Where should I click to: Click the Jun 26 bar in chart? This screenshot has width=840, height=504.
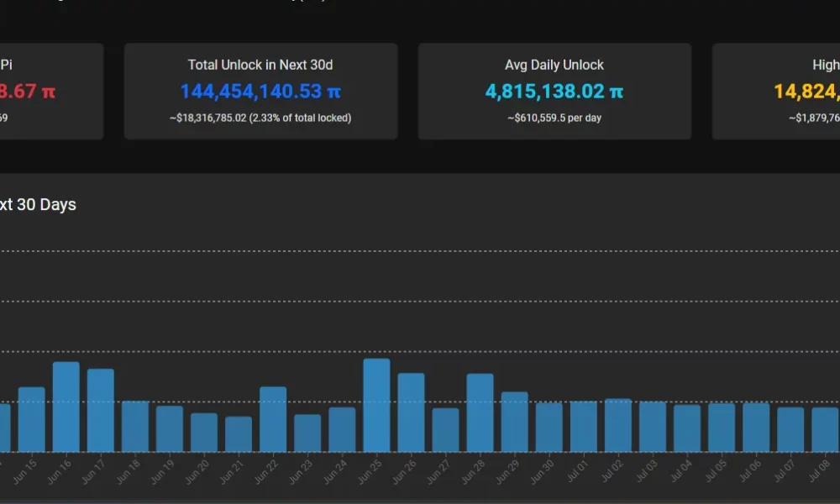(x=411, y=412)
